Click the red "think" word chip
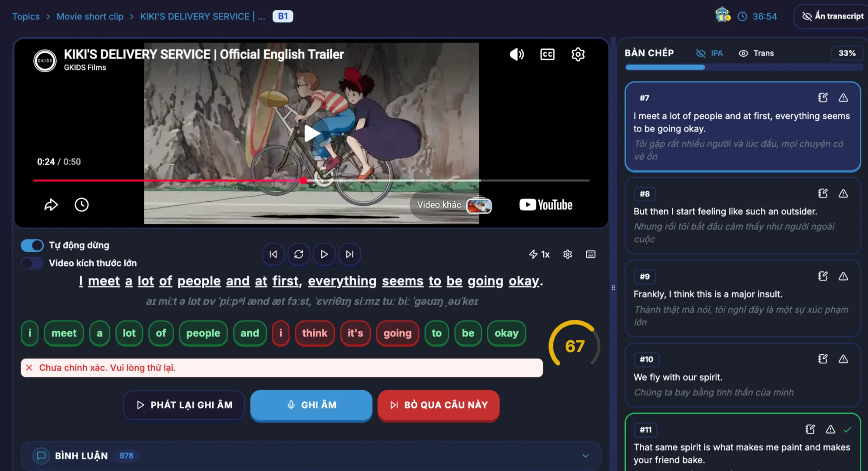Image resolution: width=868 pixels, height=471 pixels. coord(315,333)
